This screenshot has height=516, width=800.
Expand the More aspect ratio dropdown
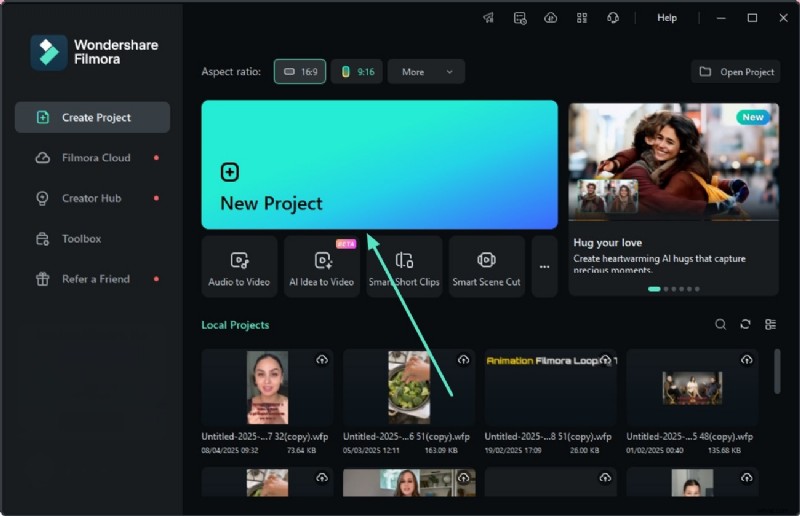pos(426,71)
